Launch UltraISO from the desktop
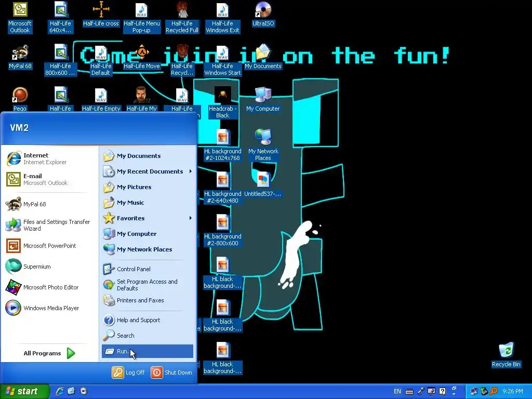The height and width of the screenshot is (399, 532). [x=263, y=14]
